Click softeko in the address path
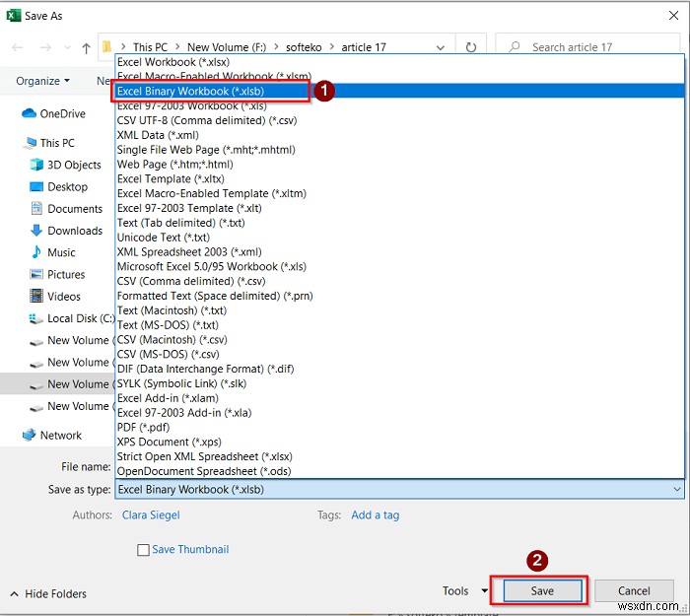Viewport: 690px width, 616px height. (304, 47)
